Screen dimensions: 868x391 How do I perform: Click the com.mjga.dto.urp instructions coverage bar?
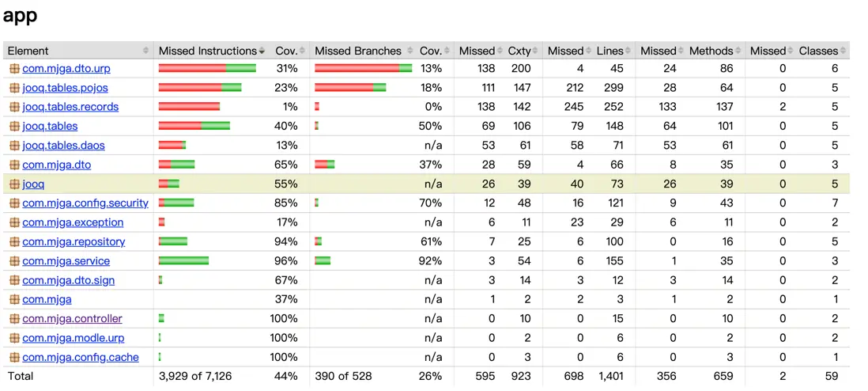point(207,69)
